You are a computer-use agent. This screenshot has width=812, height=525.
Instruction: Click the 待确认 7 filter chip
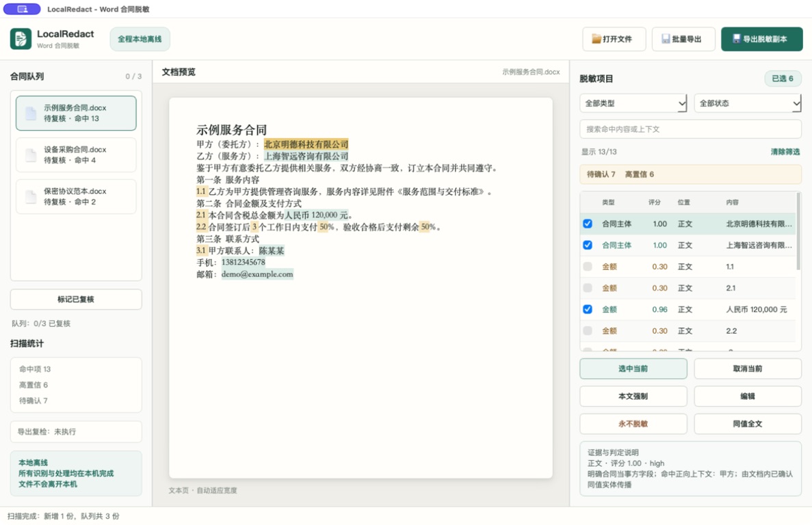601,174
